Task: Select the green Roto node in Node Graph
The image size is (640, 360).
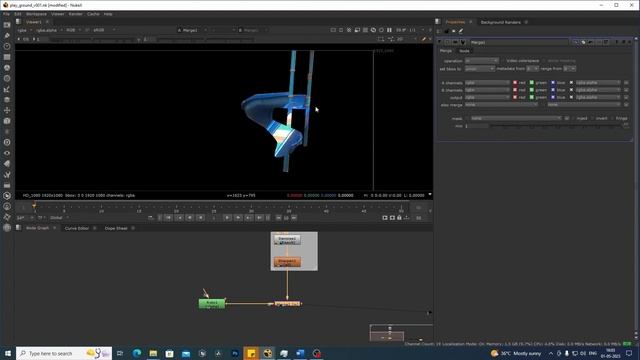Action: tap(211, 303)
